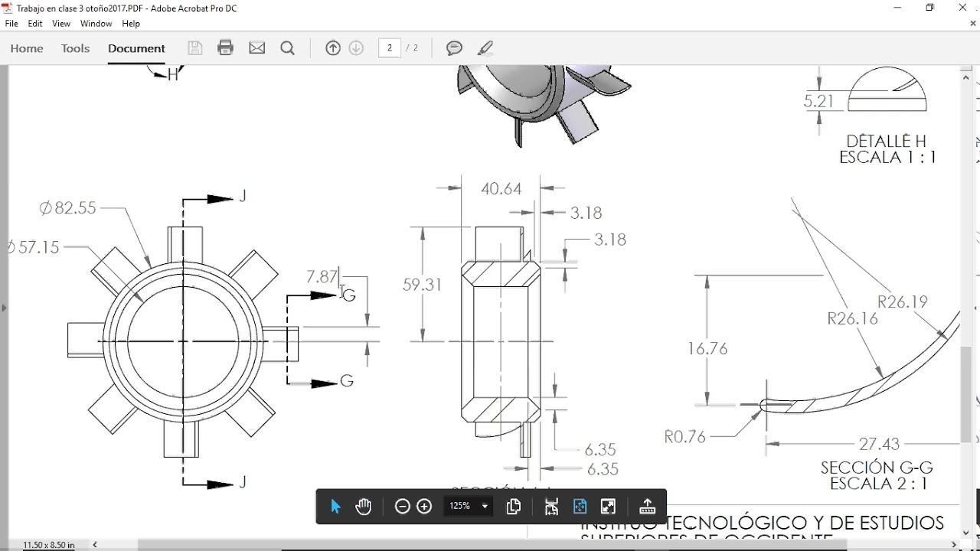The width and height of the screenshot is (980, 551).
Task: Send file by email envelope icon
Action: (x=257, y=48)
